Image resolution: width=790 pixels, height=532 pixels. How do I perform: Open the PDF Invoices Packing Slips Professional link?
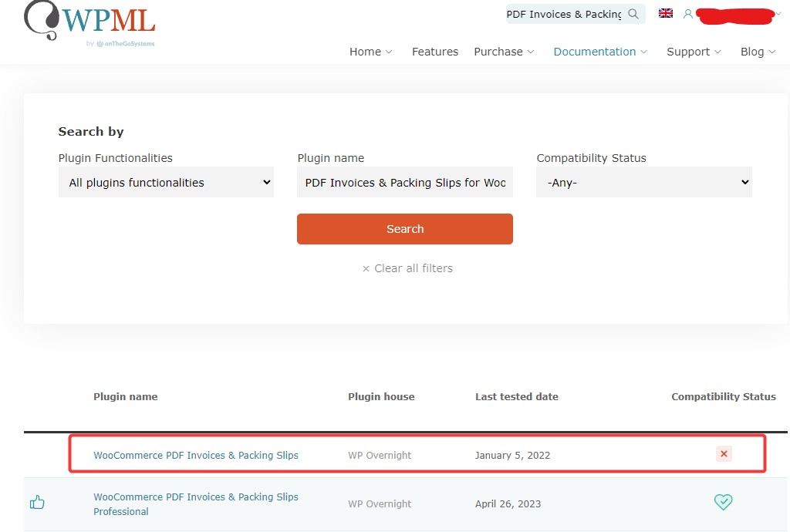(x=196, y=503)
